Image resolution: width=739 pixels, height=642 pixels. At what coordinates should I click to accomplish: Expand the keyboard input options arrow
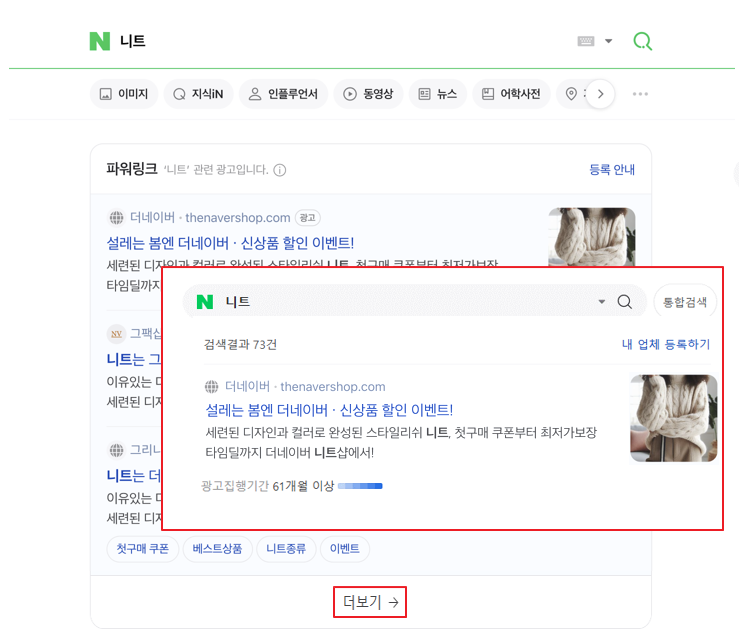[x=609, y=41]
